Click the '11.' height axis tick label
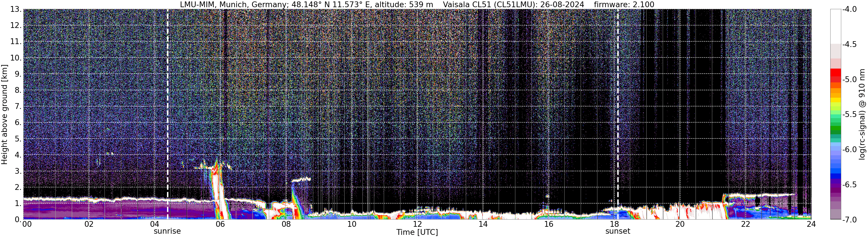This screenshot has height=238, width=868. pyautogui.click(x=16, y=41)
